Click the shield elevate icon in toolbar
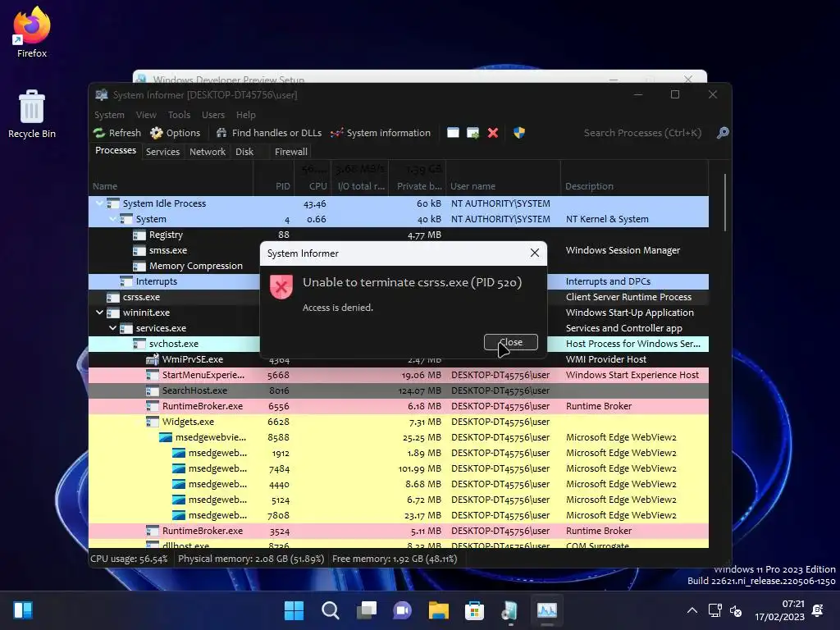840x630 pixels. click(519, 133)
